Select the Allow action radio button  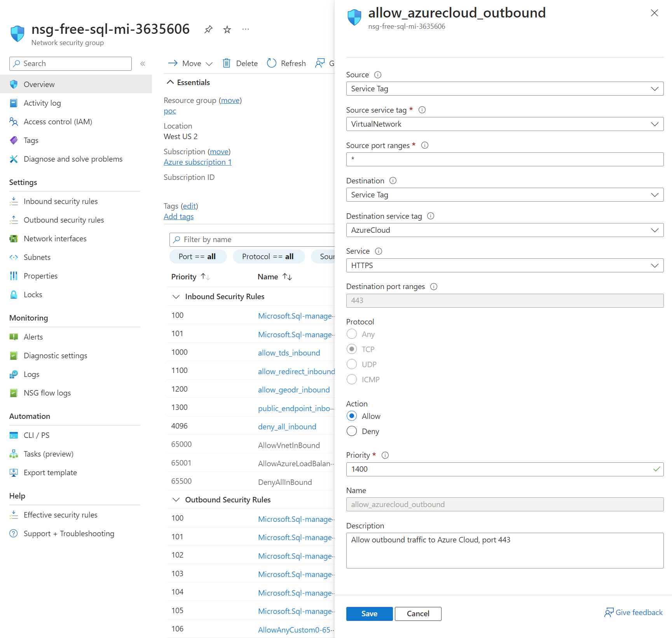[x=352, y=416]
